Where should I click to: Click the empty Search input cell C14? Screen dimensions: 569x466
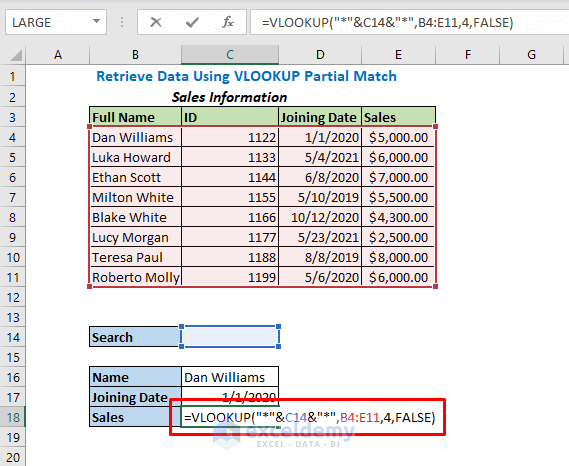[230, 336]
